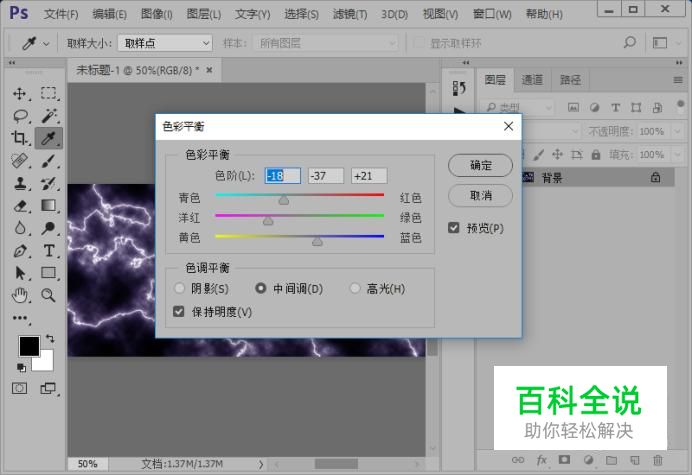Switch to 路径 paths tab
Image resolution: width=692 pixels, height=475 pixels.
570,80
